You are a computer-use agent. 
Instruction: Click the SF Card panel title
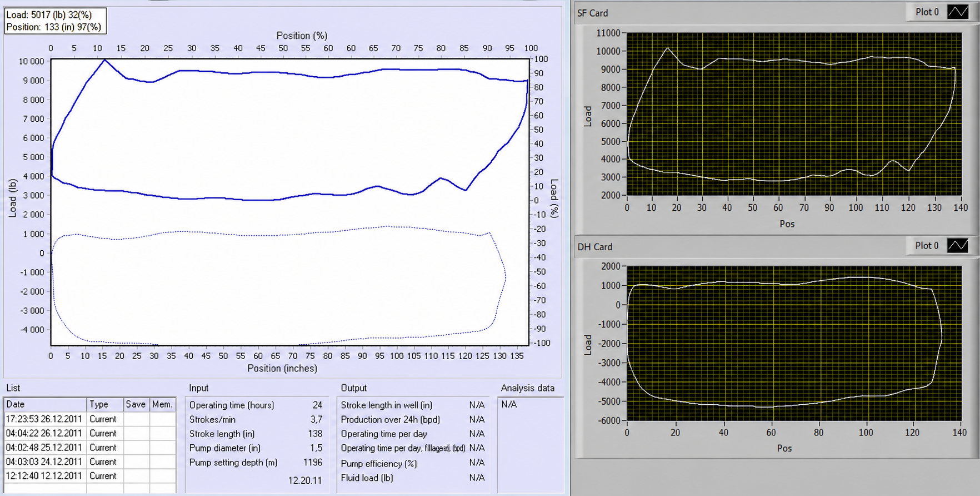592,13
